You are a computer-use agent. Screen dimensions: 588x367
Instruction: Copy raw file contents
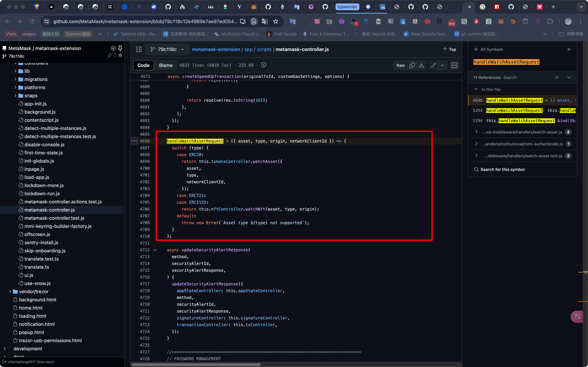412,65
